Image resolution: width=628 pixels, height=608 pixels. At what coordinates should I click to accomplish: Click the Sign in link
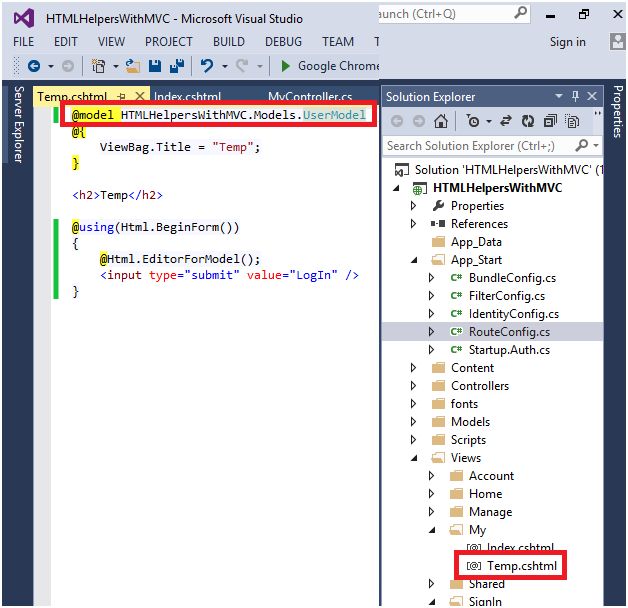(568, 42)
